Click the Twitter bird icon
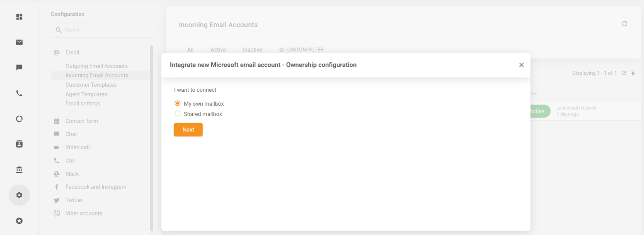 57,200
